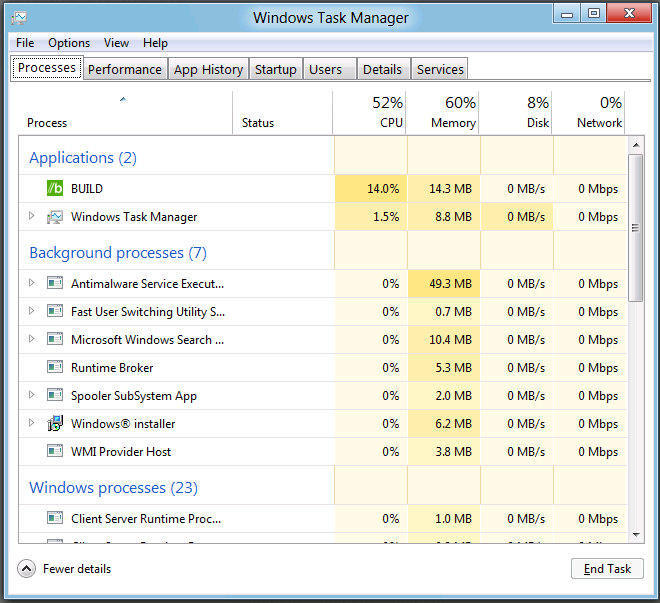
Task: Switch to the Details tab
Action: (x=383, y=69)
